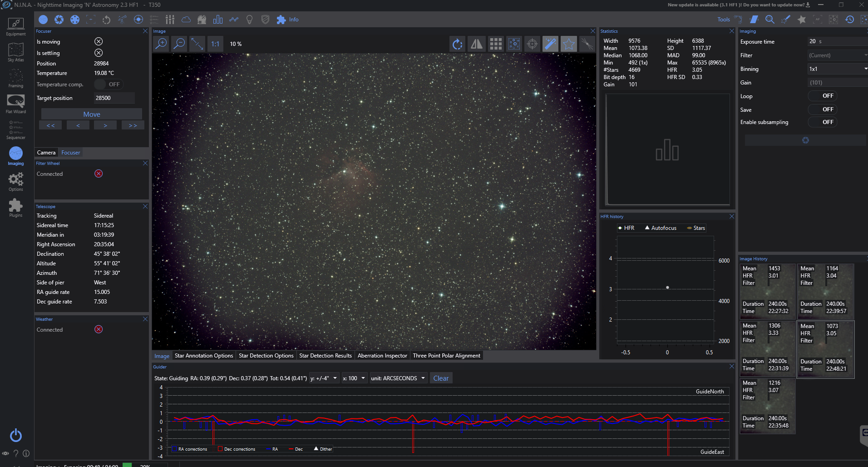Viewport: 868px width, 467px height.
Task: Click the zoom in magnifier icon
Action: (161, 44)
